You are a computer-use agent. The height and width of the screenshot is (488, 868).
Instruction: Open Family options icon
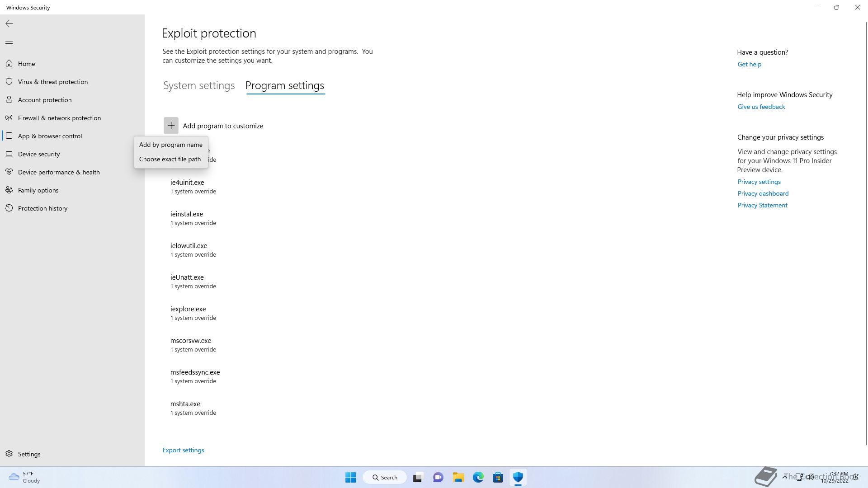pyautogui.click(x=9, y=190)
